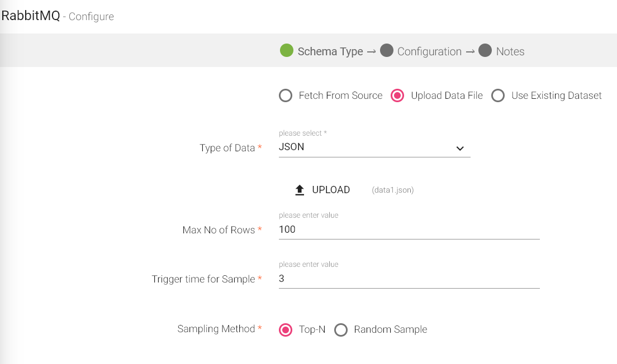Click the Sampling Method label
This screenshot has height=364, width=617.
(216, 329)
